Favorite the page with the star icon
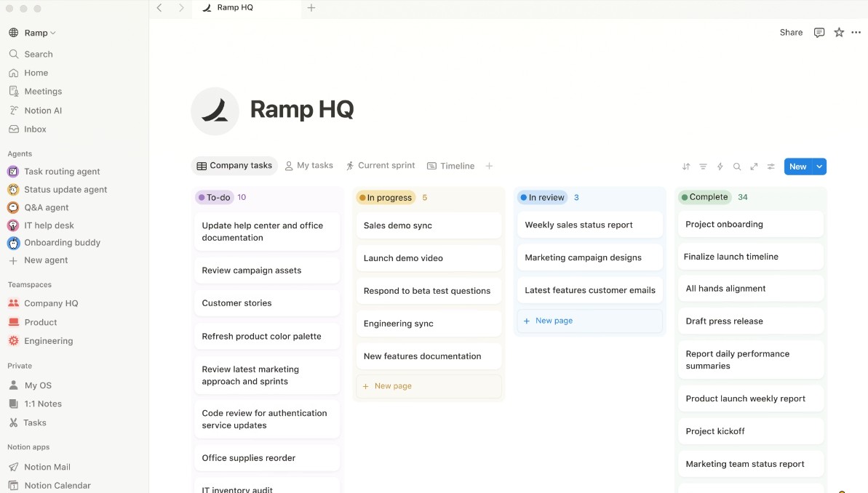 pos(839,33)
